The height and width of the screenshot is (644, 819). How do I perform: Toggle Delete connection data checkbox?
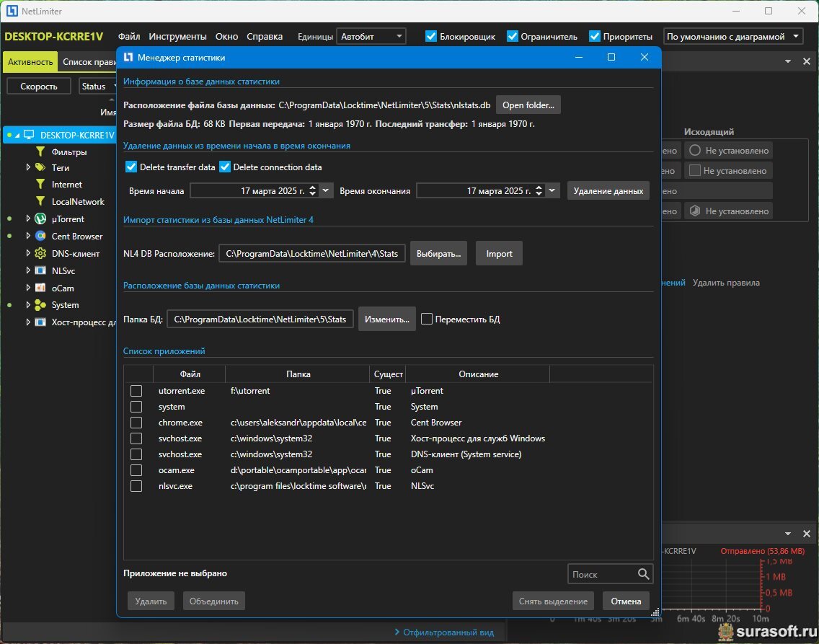tap(225, 167)
